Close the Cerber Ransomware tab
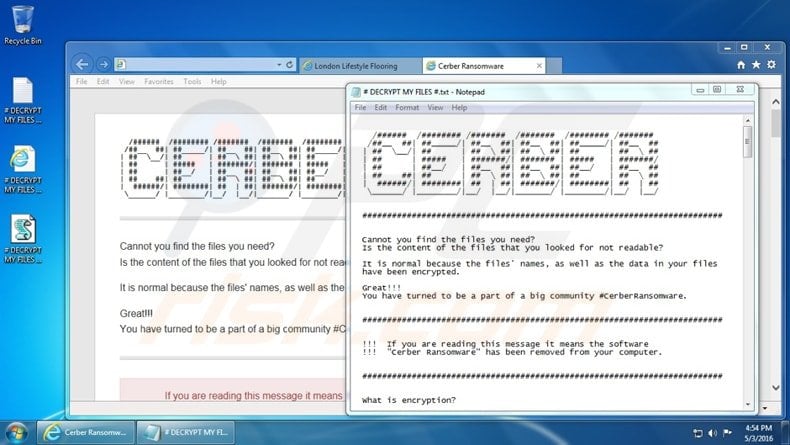Screen dimensions: 790x445 tap(539, 66)
